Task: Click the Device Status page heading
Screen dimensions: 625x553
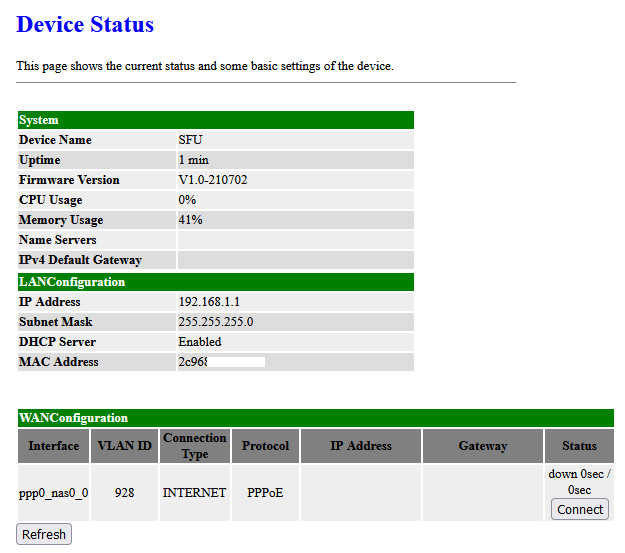Action: tap(85, 24)
